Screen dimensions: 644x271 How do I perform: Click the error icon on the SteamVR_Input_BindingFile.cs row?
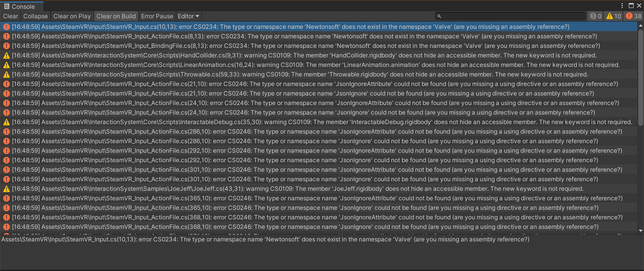[6, 46]
